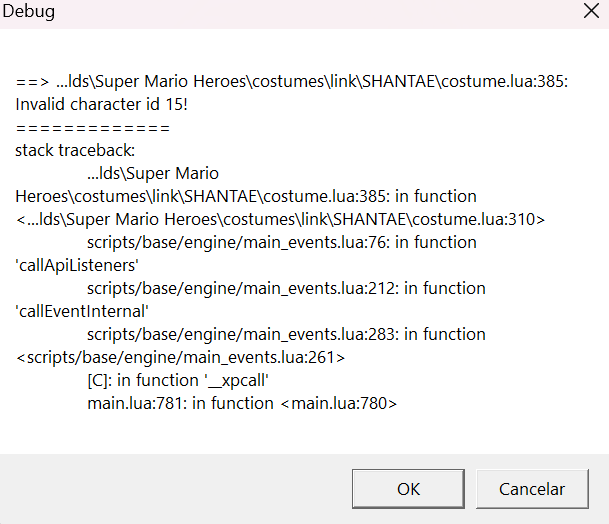The image size is (609, 524).
Task: Click the Cancelar button
Action: (532, 489)
